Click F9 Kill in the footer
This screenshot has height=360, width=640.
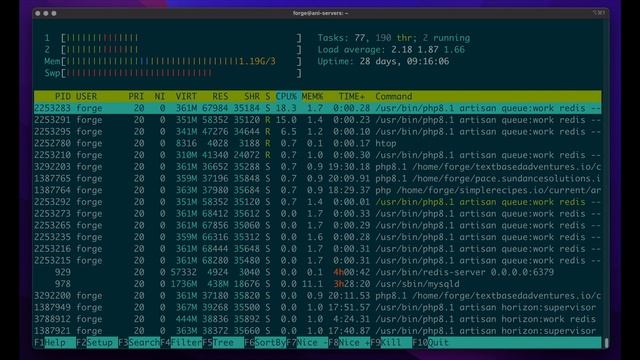point(391,342)
